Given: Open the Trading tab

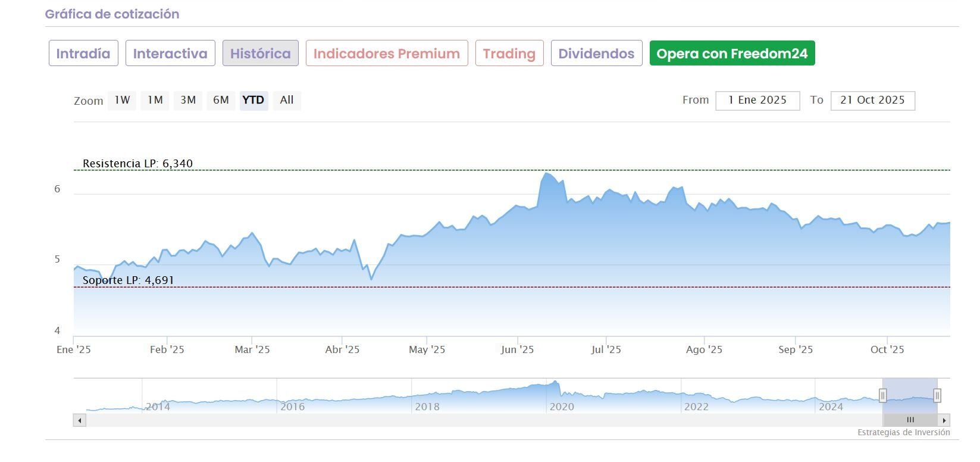Looking at the screenshot, I should pyautogui.click(x=509, y=54).
